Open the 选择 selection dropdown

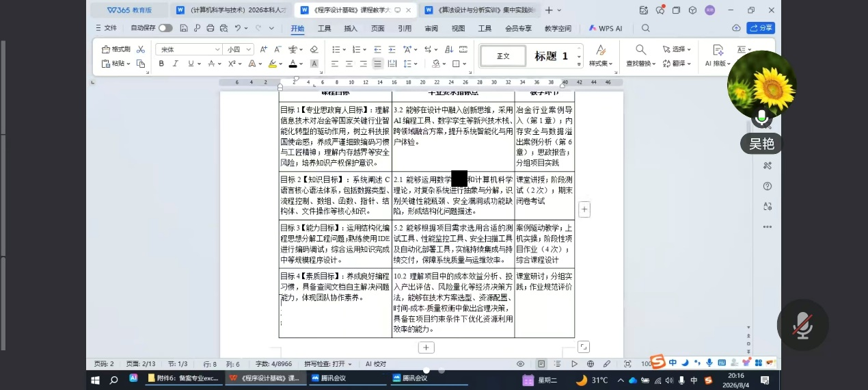coord(677,49)
